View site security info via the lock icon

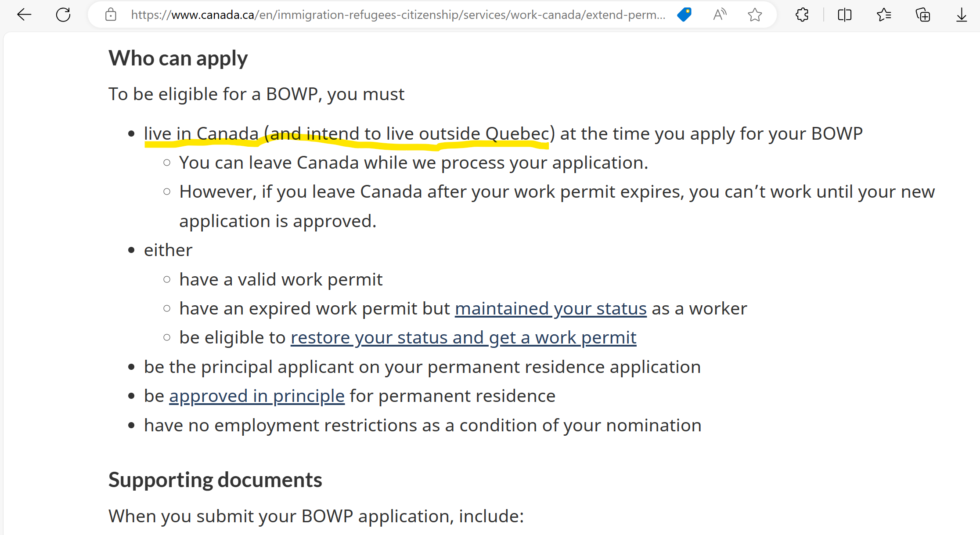(111, 14)
